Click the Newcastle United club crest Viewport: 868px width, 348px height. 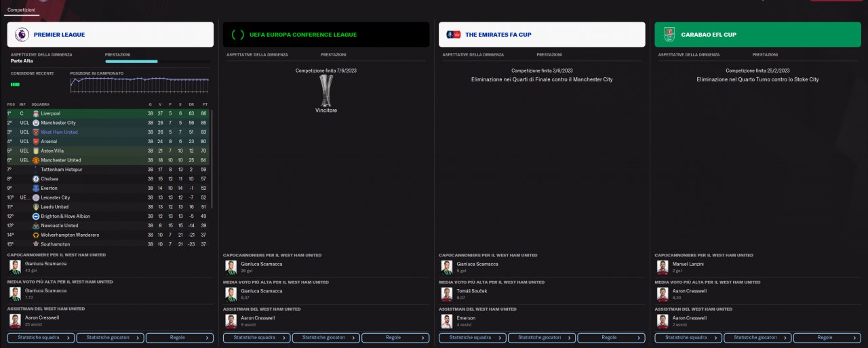click(x=36, y=225)
